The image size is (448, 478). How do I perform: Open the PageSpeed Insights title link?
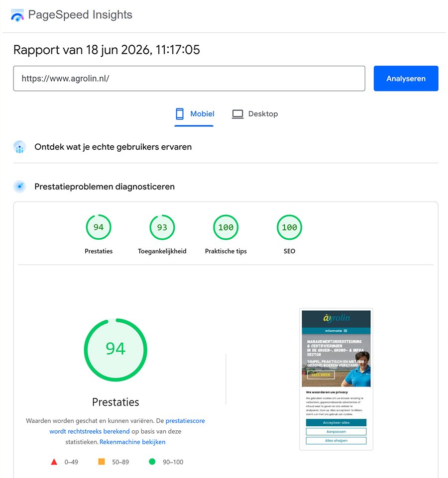80,14
